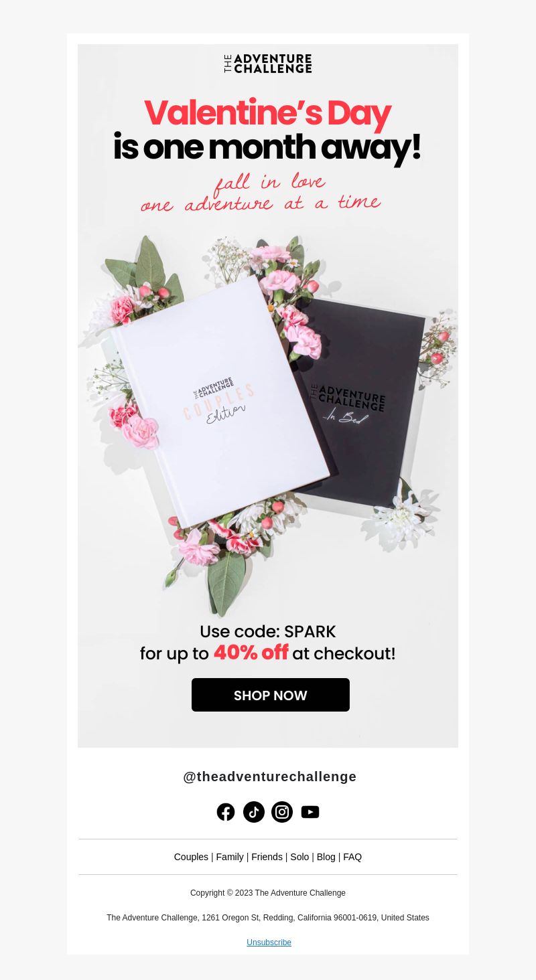Image resolution: width=536 pixels, height=980 pixels.
Task: Open the Instagram social icon
Action: pyautogui.click(x=282, y=812)
